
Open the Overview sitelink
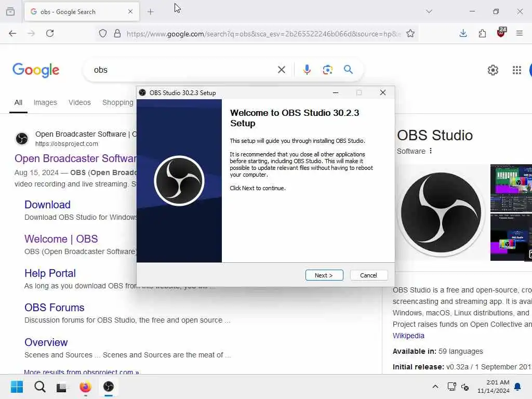[46, 342]
